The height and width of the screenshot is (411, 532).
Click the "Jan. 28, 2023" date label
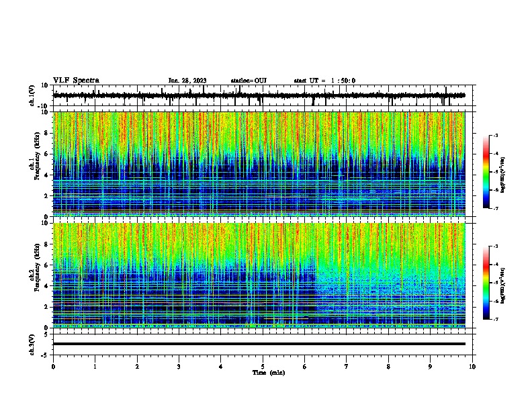point(187,81)
